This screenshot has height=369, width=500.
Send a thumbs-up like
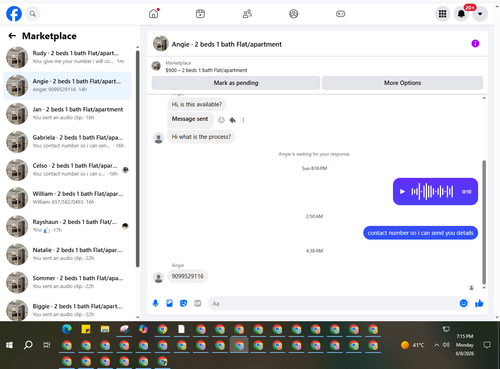(x=479, y=303)
